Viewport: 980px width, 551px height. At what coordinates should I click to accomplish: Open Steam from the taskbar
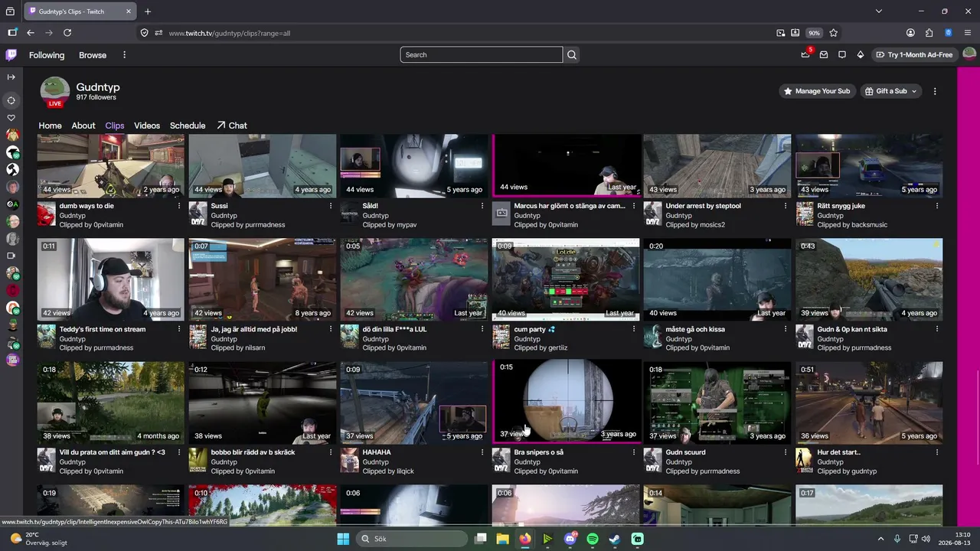(615, 539)
